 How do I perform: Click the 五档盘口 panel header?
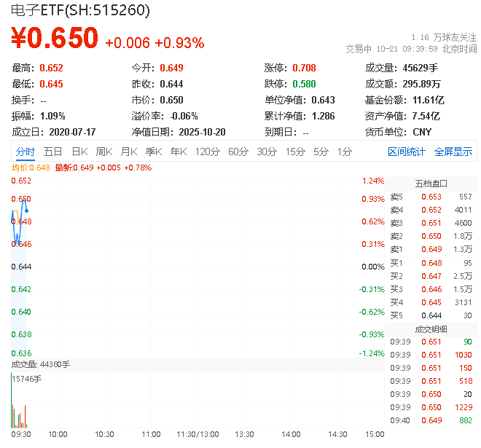click(x=431, y=183)
